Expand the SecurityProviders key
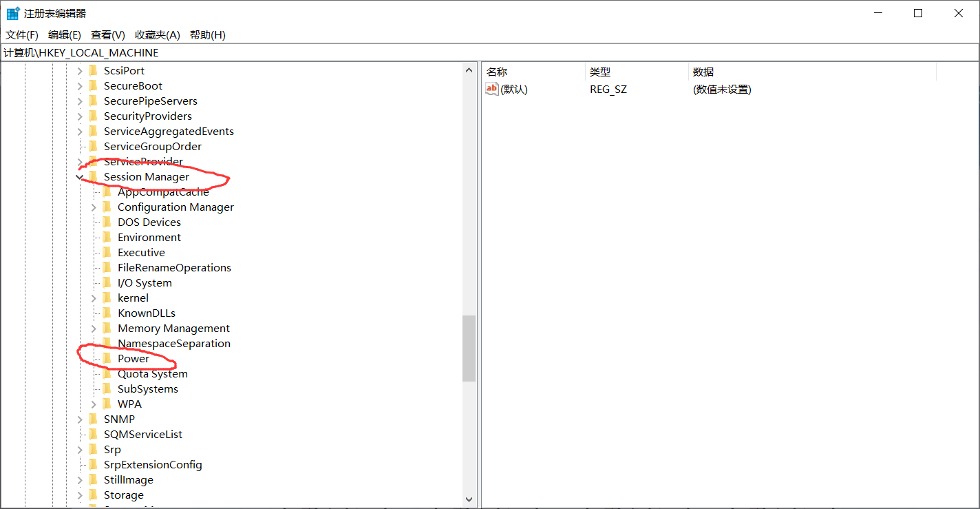 pos(80,116)
